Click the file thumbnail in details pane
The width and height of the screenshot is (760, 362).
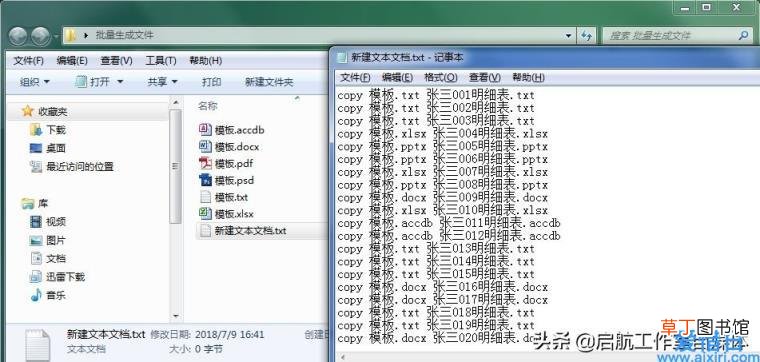(38, 345)
